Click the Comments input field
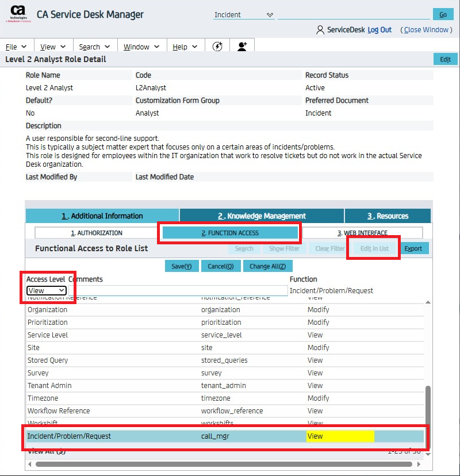 178,290
